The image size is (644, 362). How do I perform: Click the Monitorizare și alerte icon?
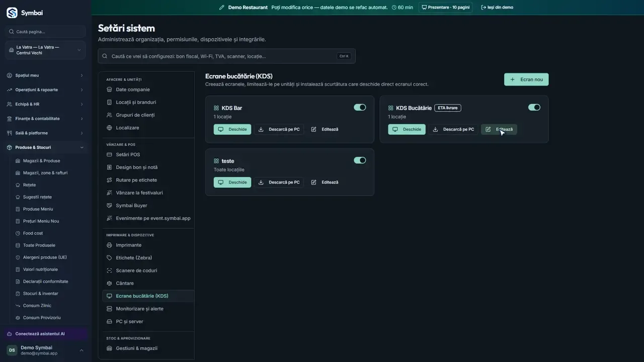109,309
